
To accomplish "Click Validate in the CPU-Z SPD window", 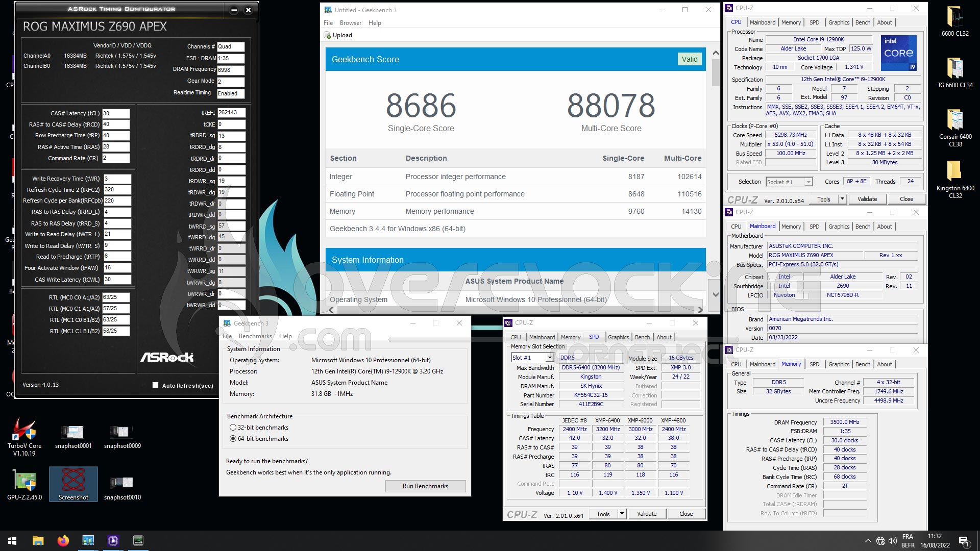I will coord(647,514).
